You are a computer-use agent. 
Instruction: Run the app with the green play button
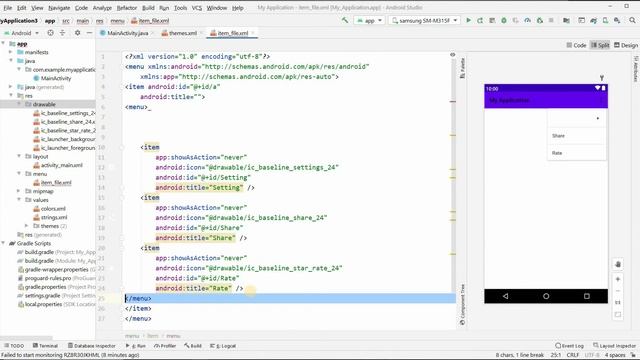[468, 20]
